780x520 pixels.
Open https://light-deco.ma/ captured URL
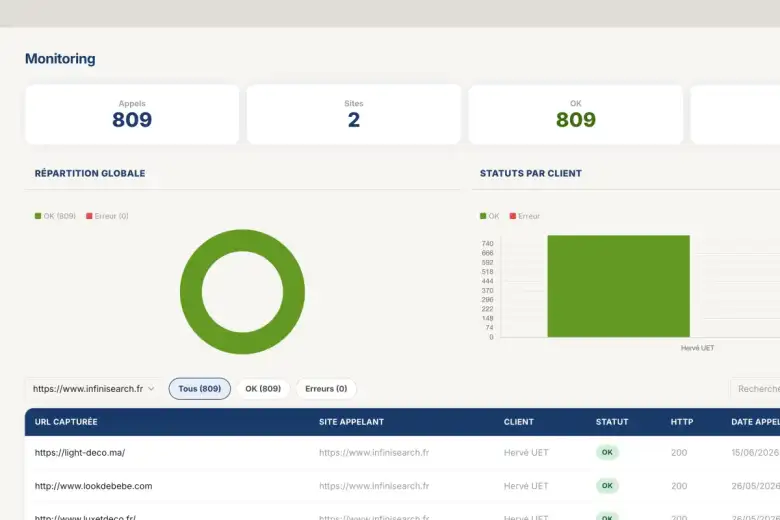click(80, 453)
